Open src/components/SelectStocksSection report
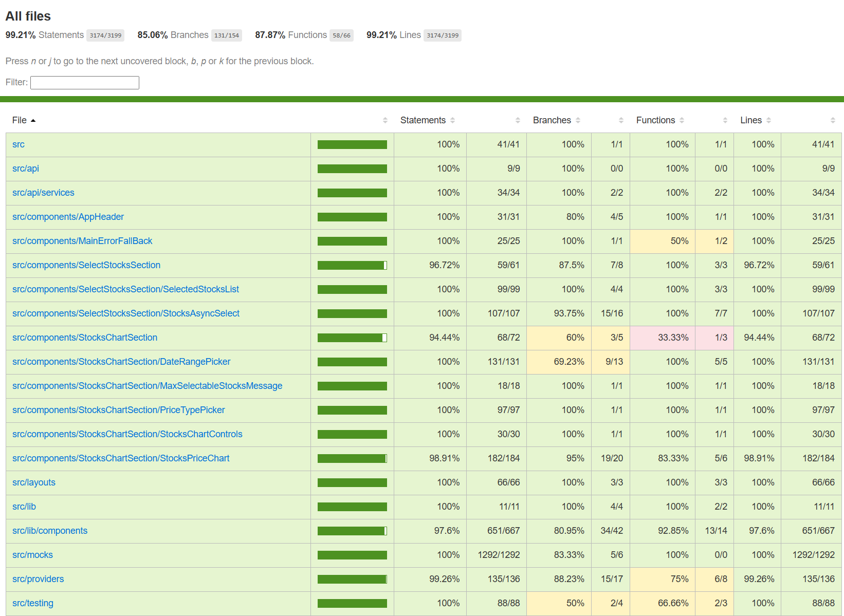Viewport: 844px width, 616px height. pos(86,265)
